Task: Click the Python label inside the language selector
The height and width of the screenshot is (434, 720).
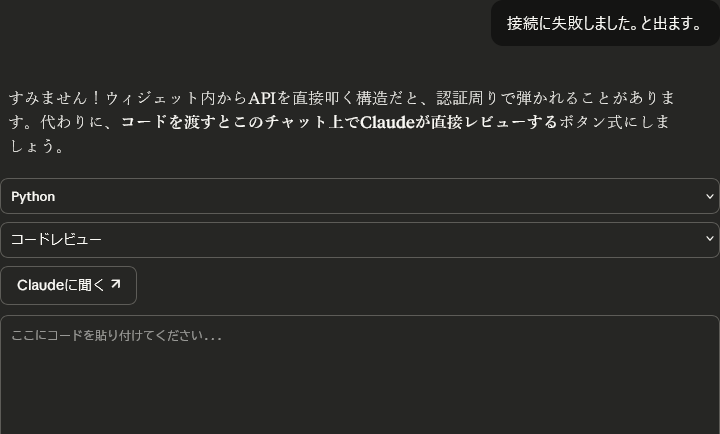Action: (x=33, y=197)
